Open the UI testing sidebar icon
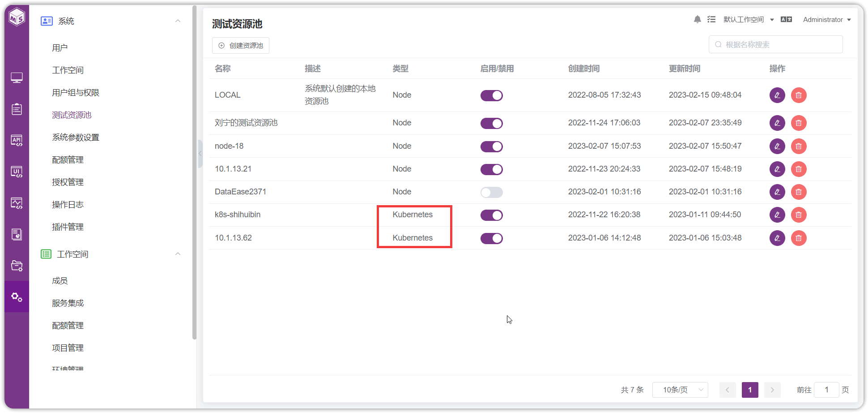The width and height of the screenshot is (868, 413). pyautogui.click(x=17, y=172)
